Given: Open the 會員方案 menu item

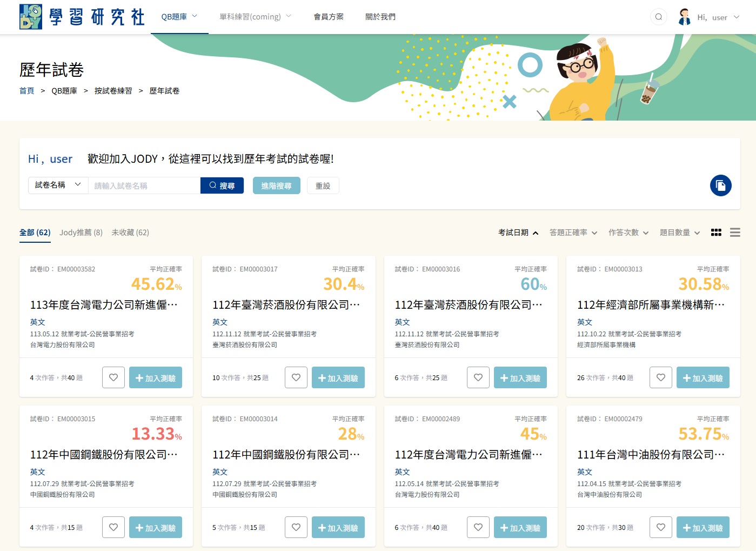Looking at the screenshot, I should (329, 17).
